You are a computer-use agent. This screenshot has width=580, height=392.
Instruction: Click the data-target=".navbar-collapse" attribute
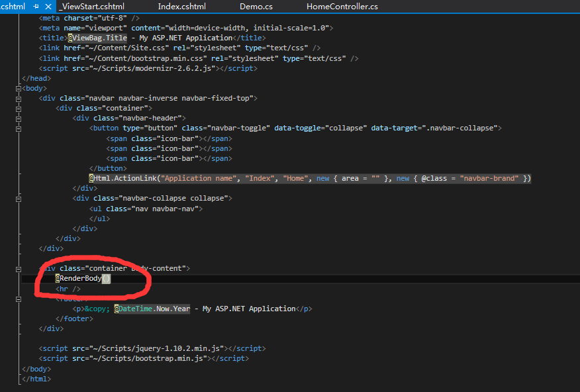(x=434, y=128)
